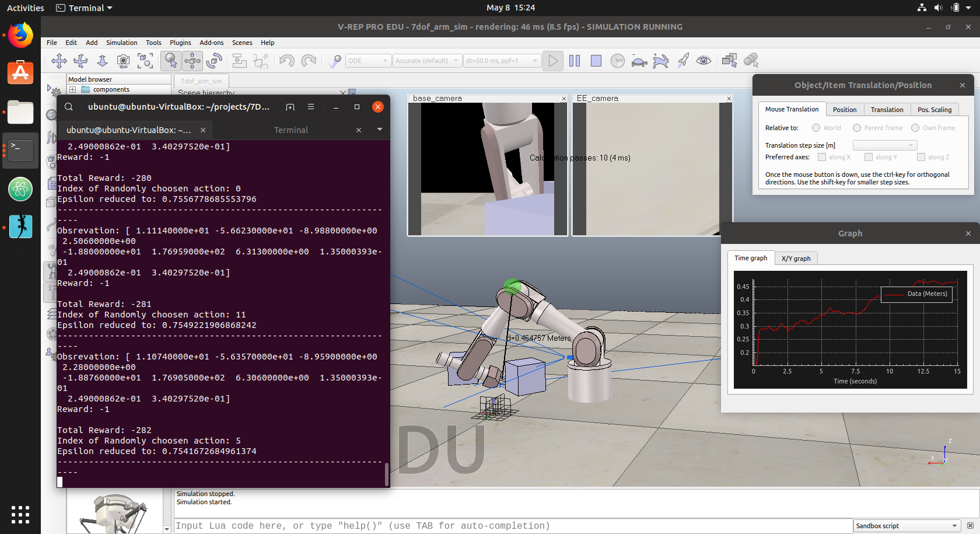Click the dynamics content verification icon
Image resolution: width=980 pixels, height=534 pixels.
point(335,61)
